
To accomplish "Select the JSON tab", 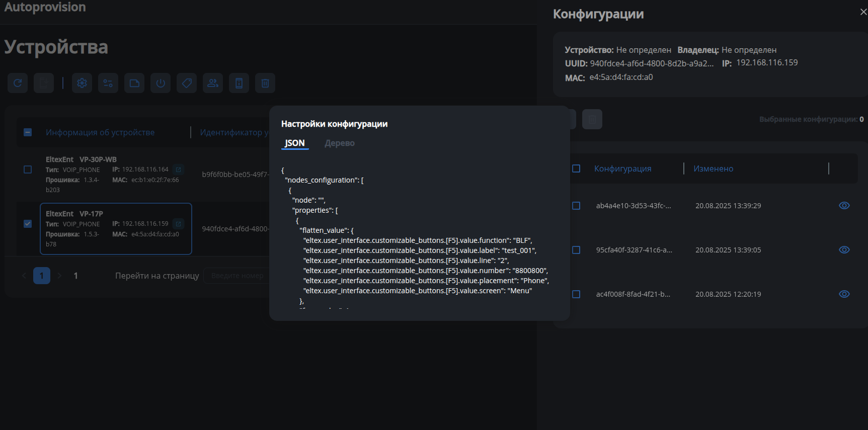I will point(294,143).
